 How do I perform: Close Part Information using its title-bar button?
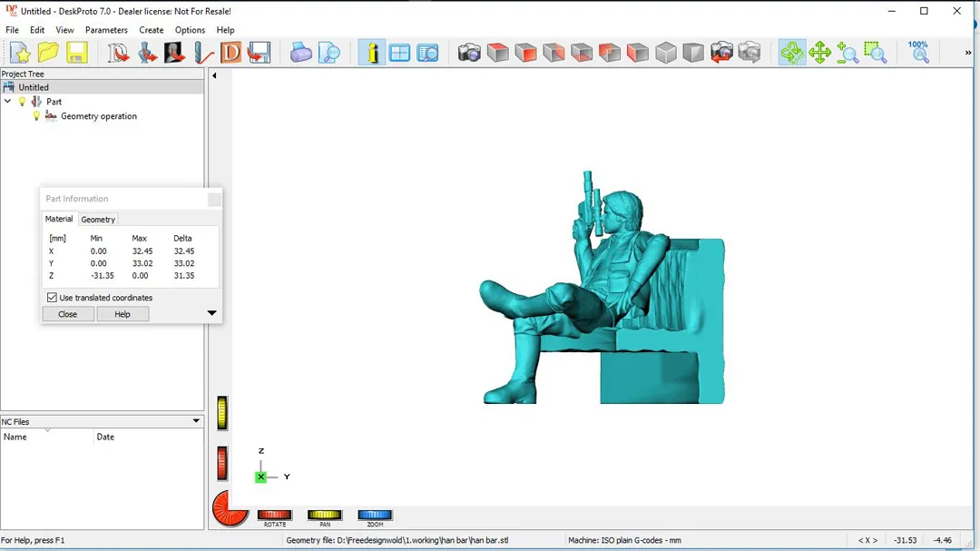(x=214, y=199)
